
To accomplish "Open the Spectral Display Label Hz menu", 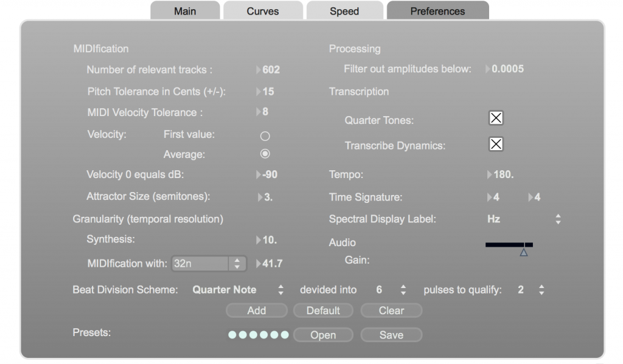I will (524, 219).
